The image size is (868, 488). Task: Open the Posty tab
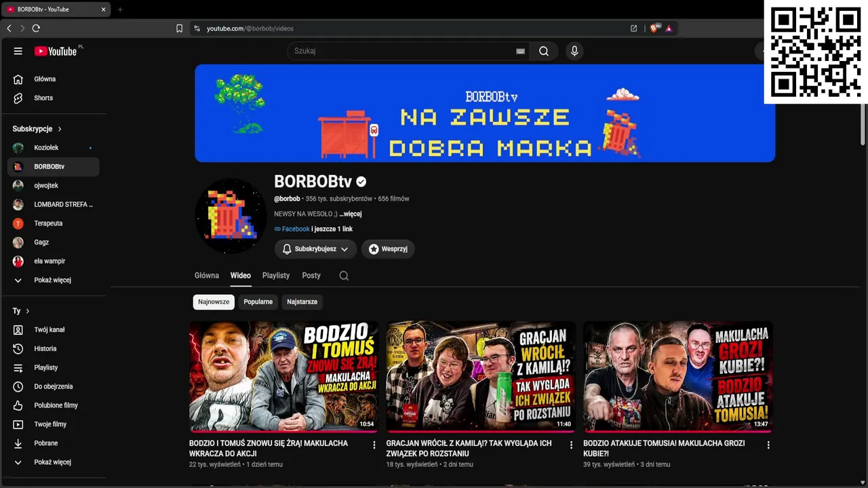tap(311, 276)
